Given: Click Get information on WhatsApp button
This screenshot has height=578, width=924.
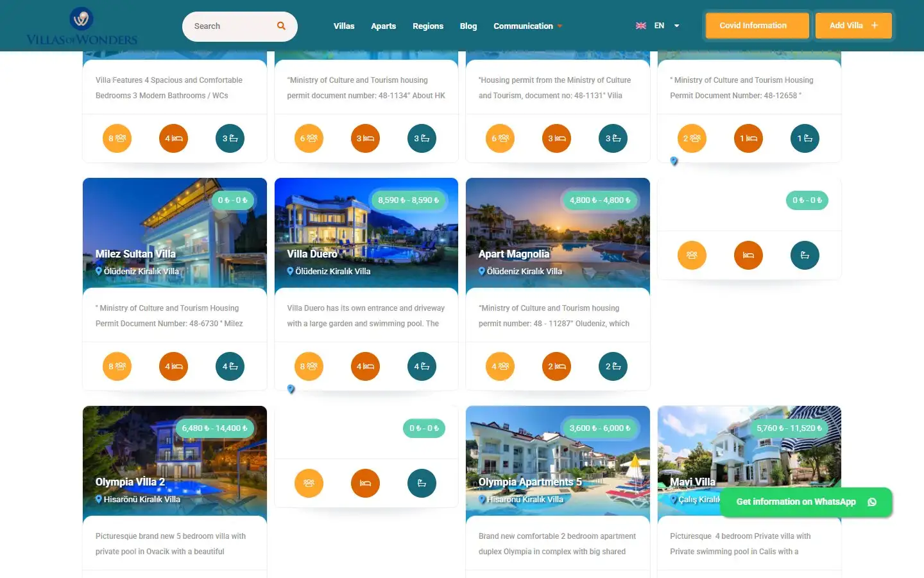Looking at the screenshot, I should point(806,502).
